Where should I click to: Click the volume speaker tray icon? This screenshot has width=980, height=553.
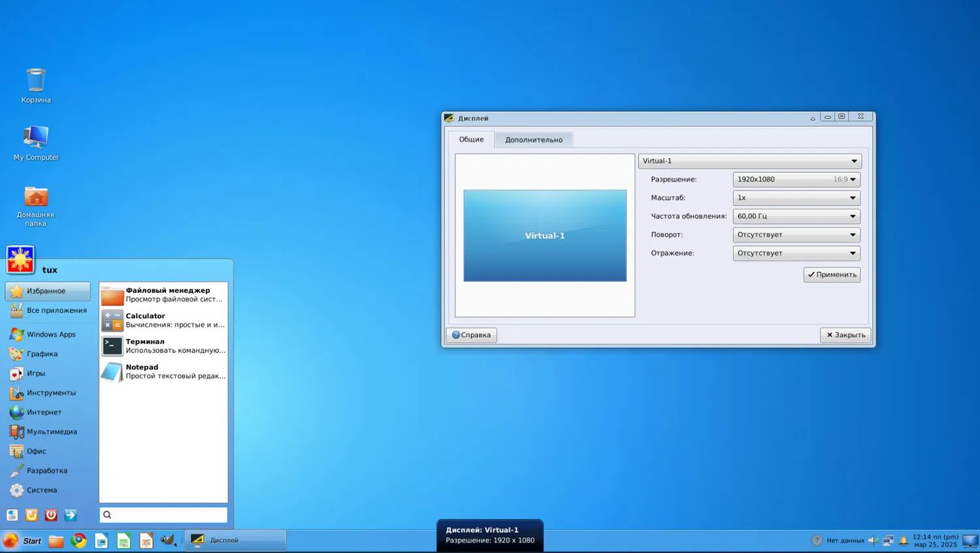[x=873, y=541]
